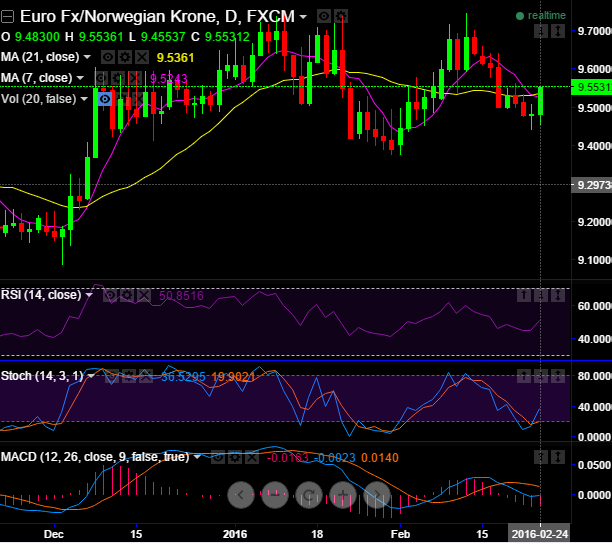Open the Euro Fx/Norwegian Krone symbol dropdown arrow
This screenshot has height=544, width=612.
(303, 17)
